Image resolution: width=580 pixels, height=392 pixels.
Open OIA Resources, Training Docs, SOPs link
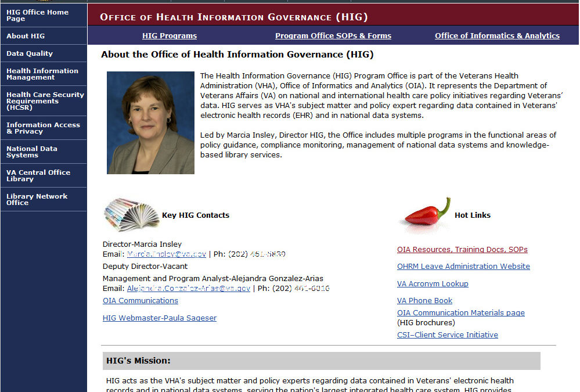point(462,250)
